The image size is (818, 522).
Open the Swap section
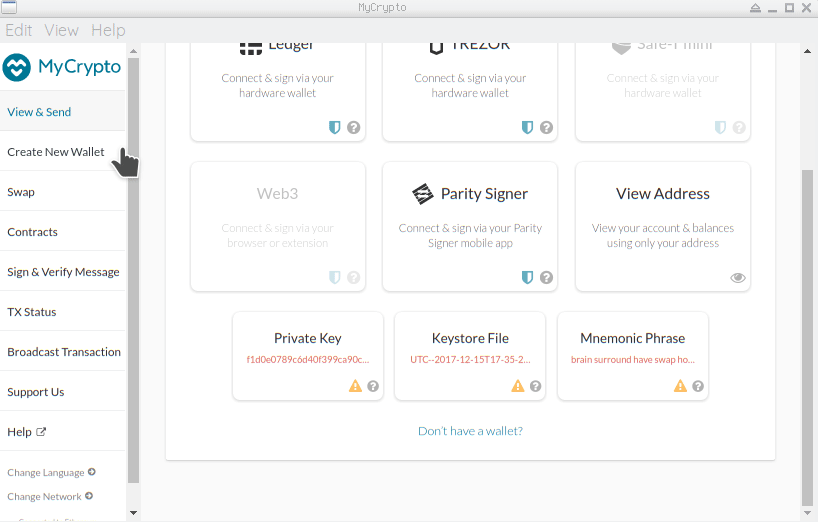63,192
